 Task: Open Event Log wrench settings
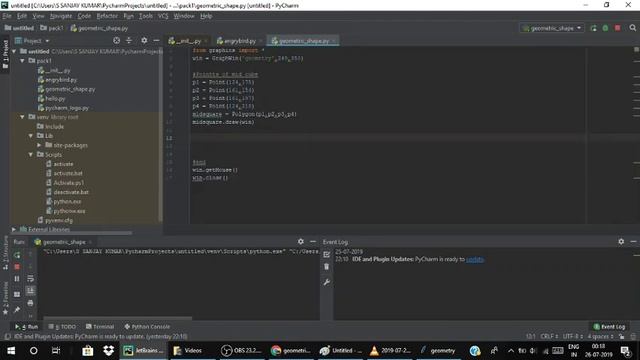(327, 282)
